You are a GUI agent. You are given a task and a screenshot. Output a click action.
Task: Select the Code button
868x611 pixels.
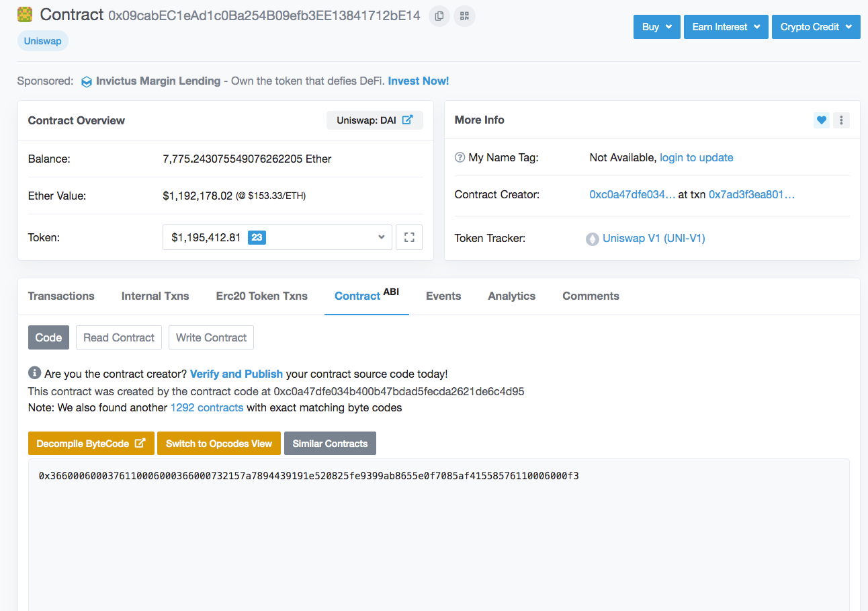[48, 337]
